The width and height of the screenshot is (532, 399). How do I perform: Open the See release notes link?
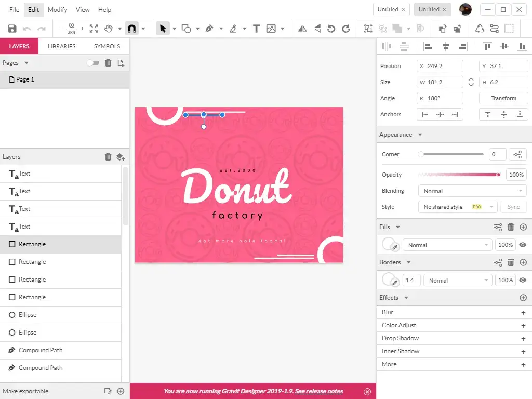[x=318, y=391]
